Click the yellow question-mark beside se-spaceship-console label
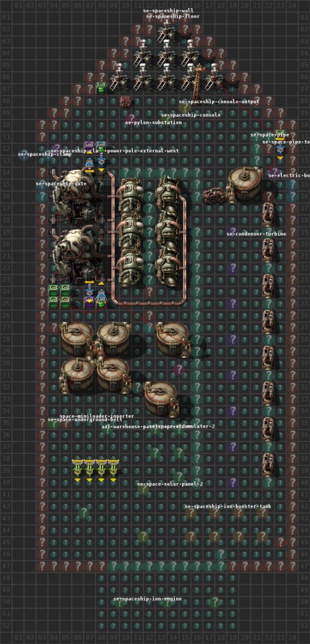The width and height of the screenshot is (310, 644). click(184, 108)
